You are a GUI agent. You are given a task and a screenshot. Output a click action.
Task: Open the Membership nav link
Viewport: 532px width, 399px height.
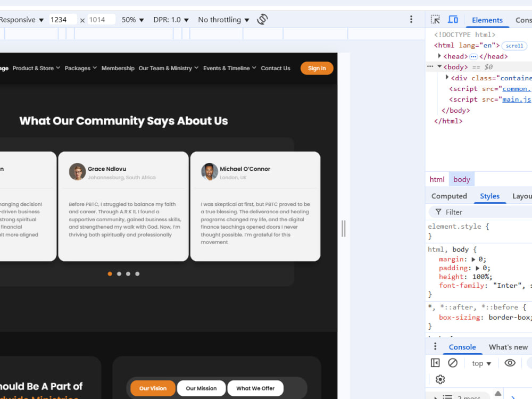point(118,68)
